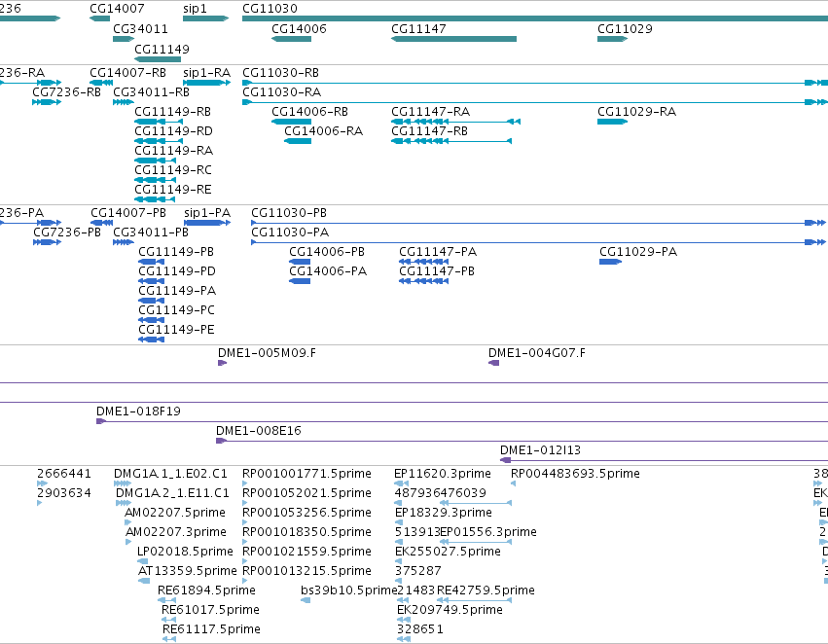The image size is (828, 644).
Task: Open protein CG7236-PB
Action: [x=67, y=233]
